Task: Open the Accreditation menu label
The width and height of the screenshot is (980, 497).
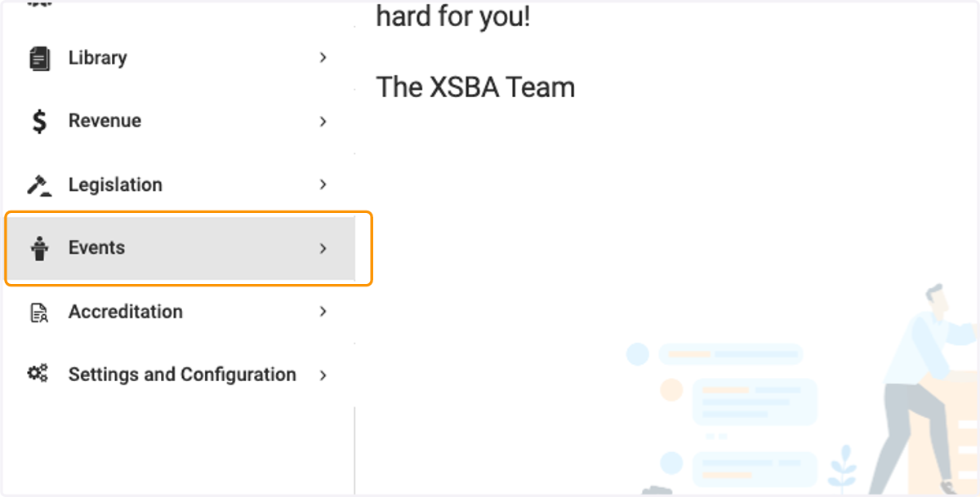Action: point(126,311)
